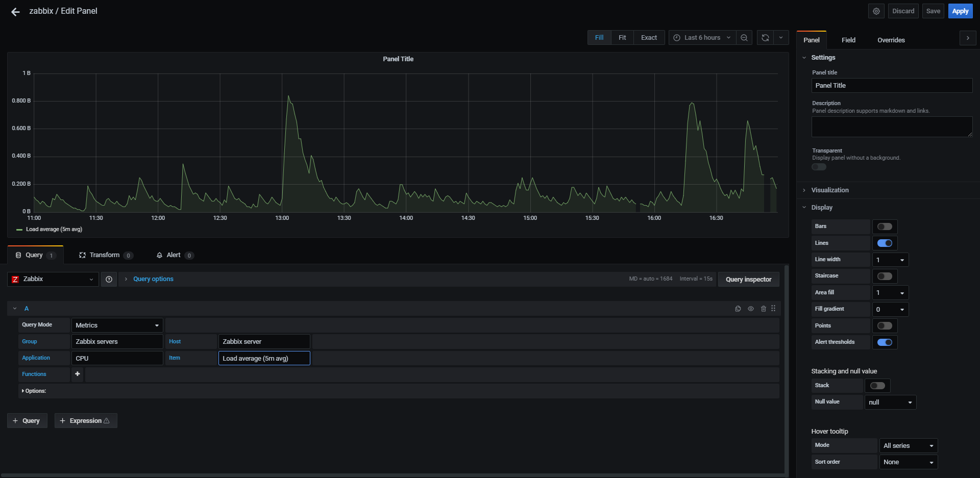Click the Save button

point(933,11)
